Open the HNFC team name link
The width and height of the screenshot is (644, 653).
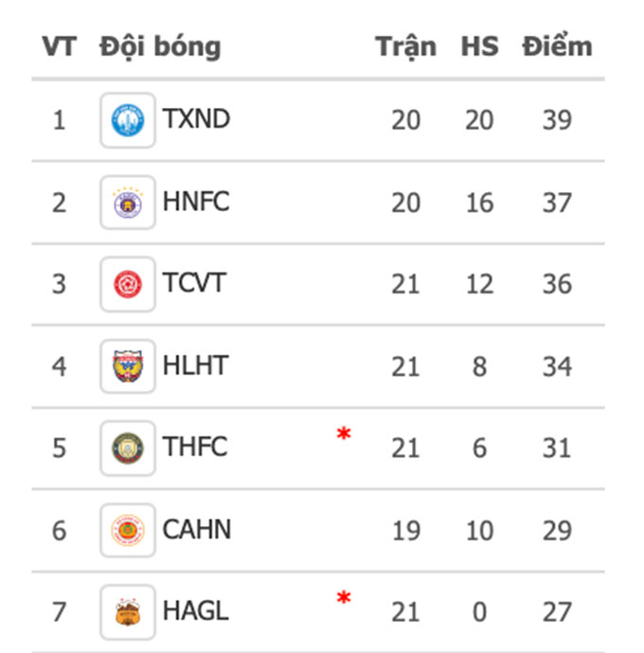(196, 202)
